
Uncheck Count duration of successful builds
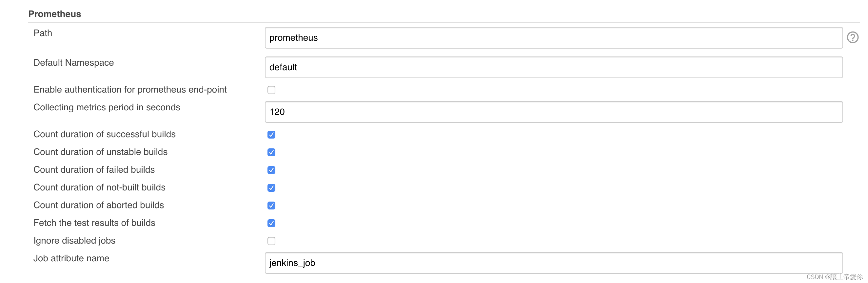coord(271,135)
